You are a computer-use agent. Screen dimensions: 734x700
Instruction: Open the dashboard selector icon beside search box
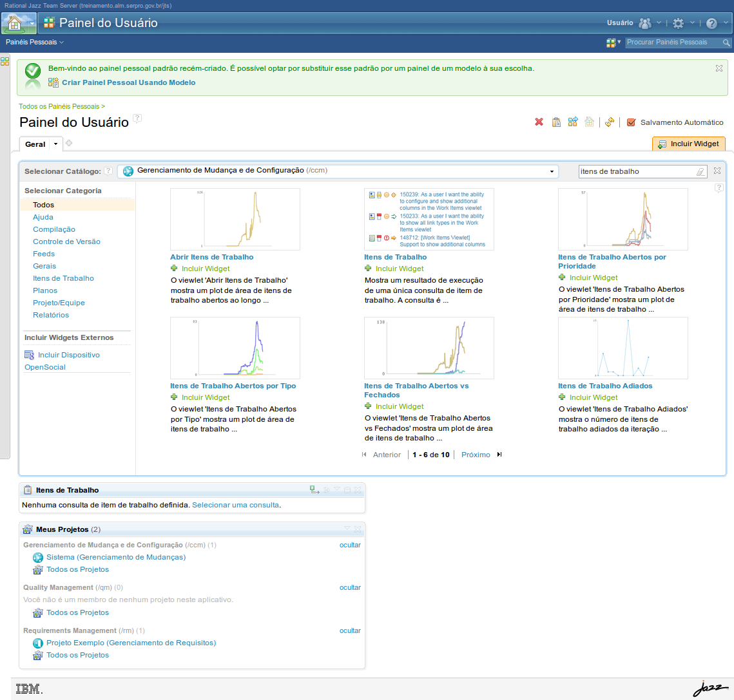(613, 43)
